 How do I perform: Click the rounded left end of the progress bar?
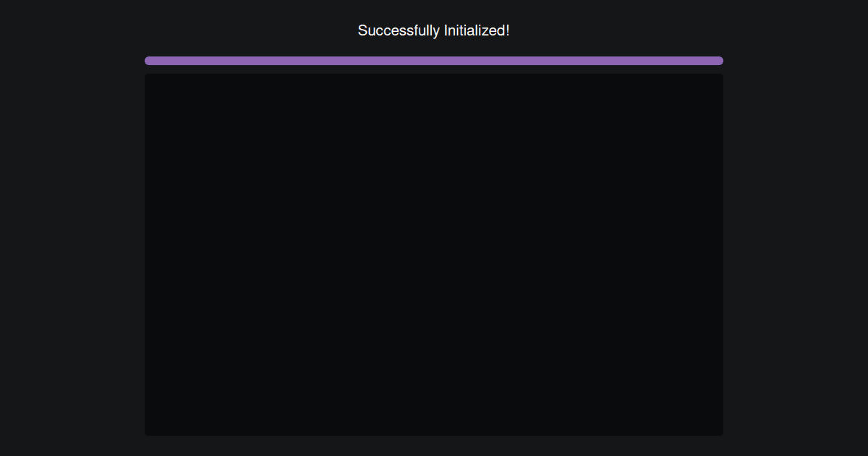click(x=148, y=61)
